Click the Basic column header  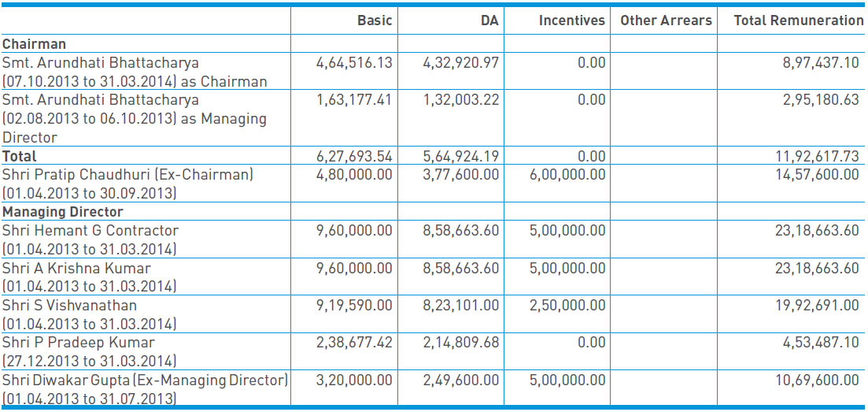click(374, 20)
